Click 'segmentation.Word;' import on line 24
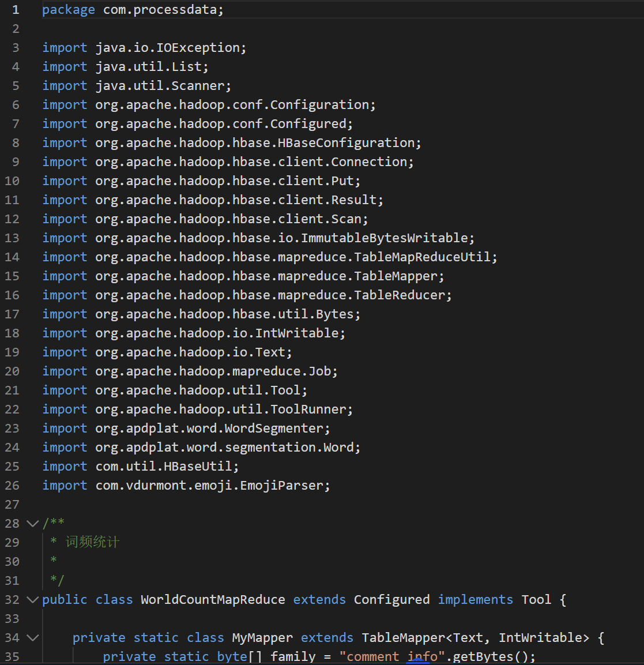Viewport: 644px width, 665px height. (x=293, y=448)
